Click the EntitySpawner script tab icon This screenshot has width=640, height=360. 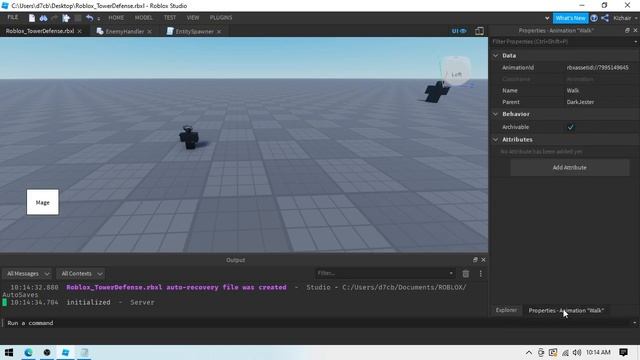click(170, 31)
